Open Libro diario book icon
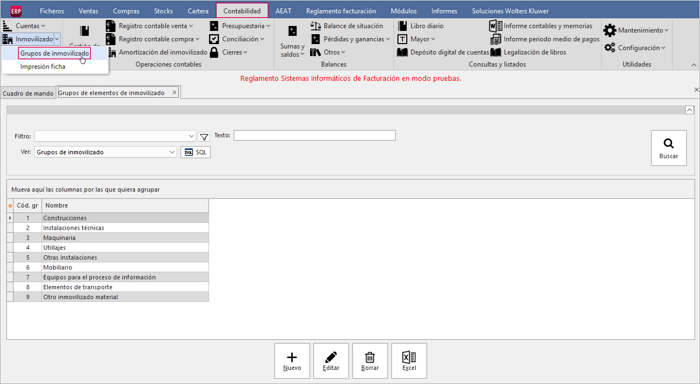Screen dimensions: 700x384 coord(402,26)
